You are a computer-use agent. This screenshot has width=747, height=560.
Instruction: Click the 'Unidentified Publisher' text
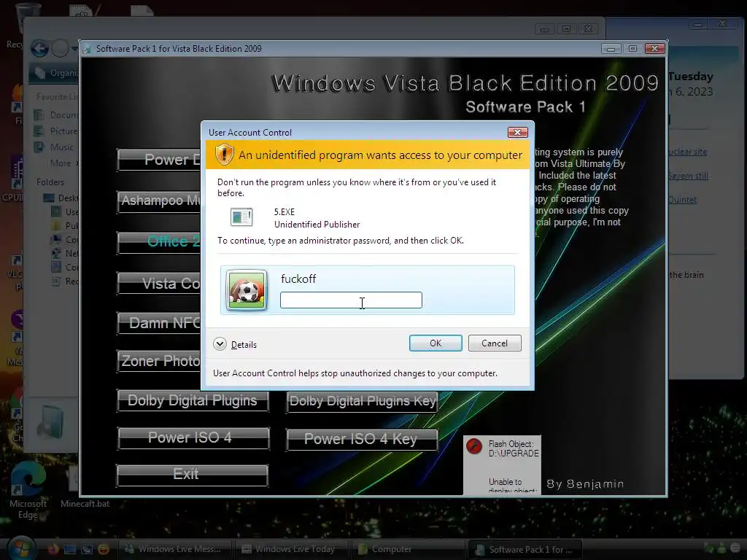(x=317, y=225)
